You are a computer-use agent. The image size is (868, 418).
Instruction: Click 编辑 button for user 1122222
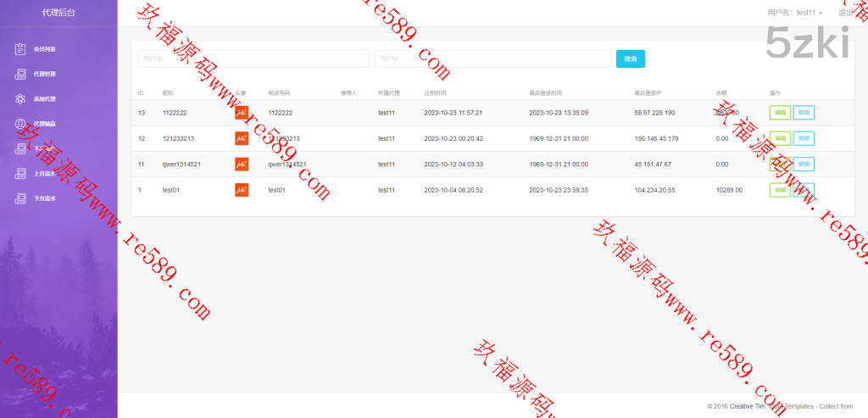779,113
